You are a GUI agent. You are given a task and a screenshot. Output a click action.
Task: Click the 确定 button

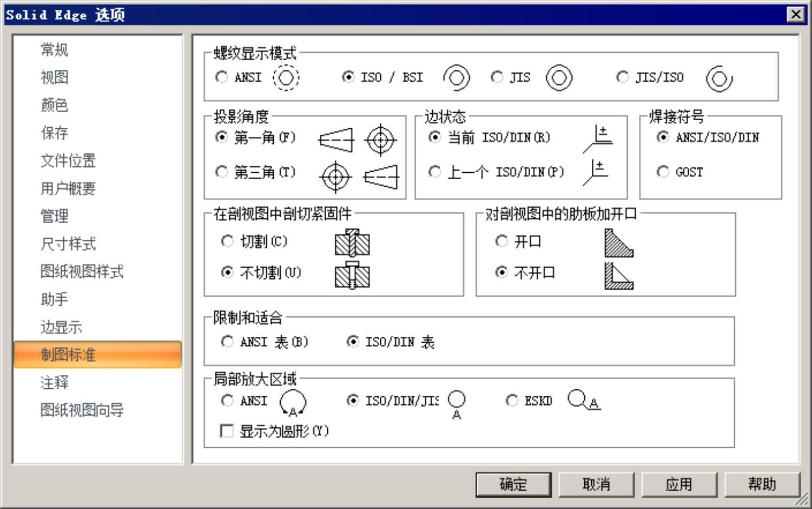coord(513,484)
